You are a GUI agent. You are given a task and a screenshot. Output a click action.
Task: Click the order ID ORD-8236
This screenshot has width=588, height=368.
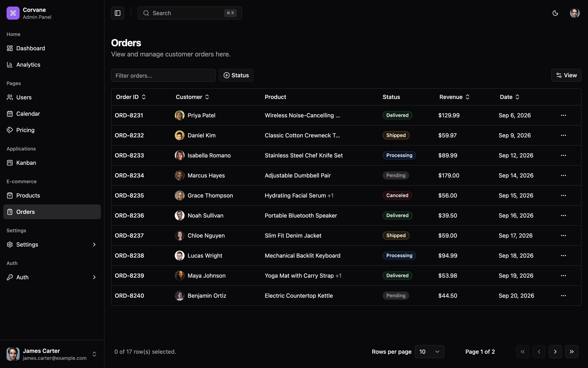pos(129,216)
